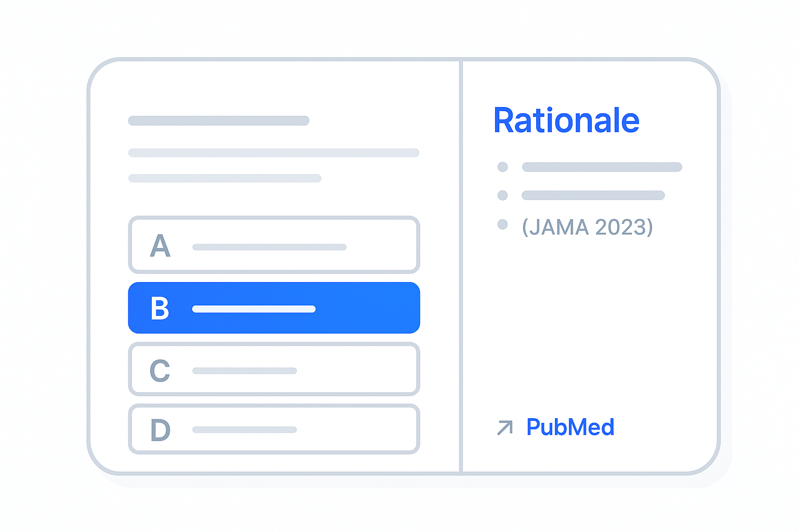The image size is (798, 532).
Task: Click the Rationale heading
Action: click(x=566, y=121)
